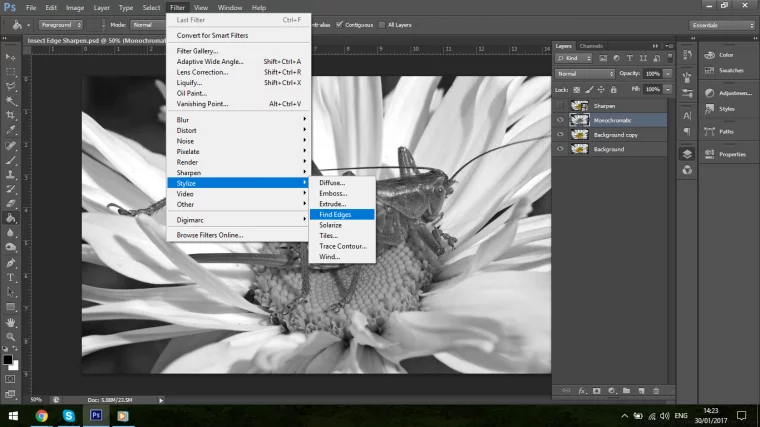Select the Blur tool
Viewport: 760px width, 427px height.
pos(10,233)
